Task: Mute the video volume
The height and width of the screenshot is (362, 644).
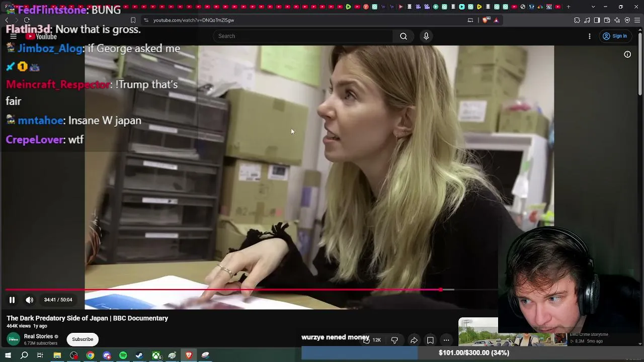Action: point(30,300)
